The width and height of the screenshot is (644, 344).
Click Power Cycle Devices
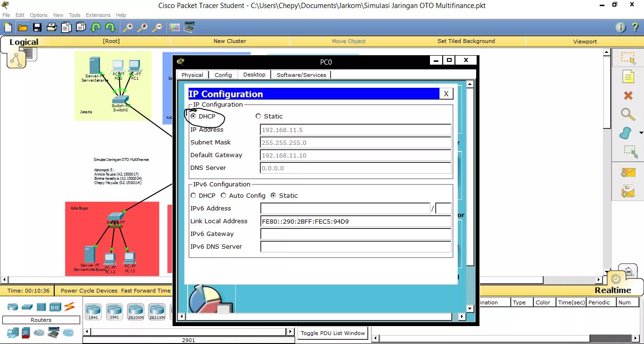(89, 291)
